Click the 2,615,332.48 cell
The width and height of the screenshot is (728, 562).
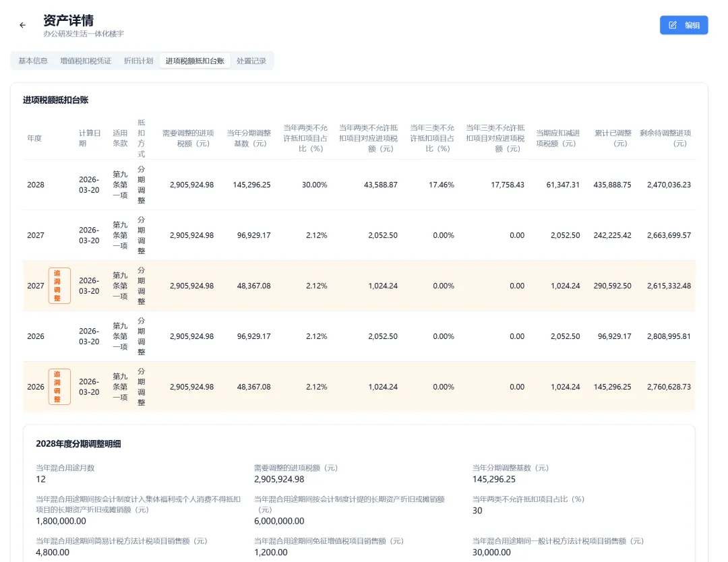click(x=669, y=286)
